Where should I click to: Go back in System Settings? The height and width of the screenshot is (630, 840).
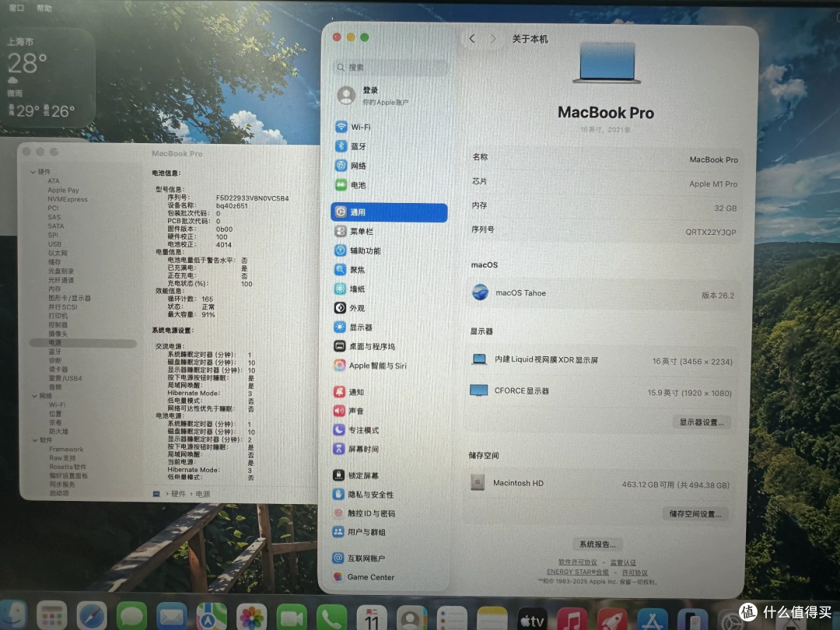tap(472, 39)
